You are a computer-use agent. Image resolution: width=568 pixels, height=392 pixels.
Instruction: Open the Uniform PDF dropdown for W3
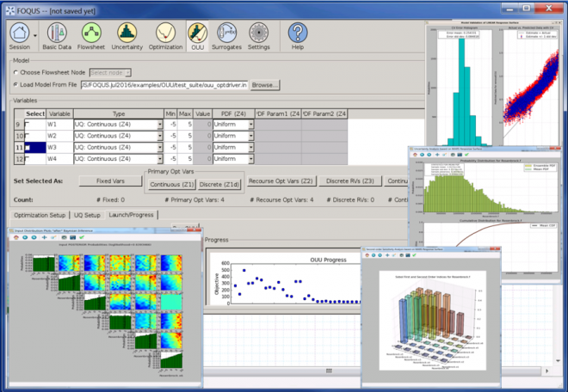tap(251, 147)
